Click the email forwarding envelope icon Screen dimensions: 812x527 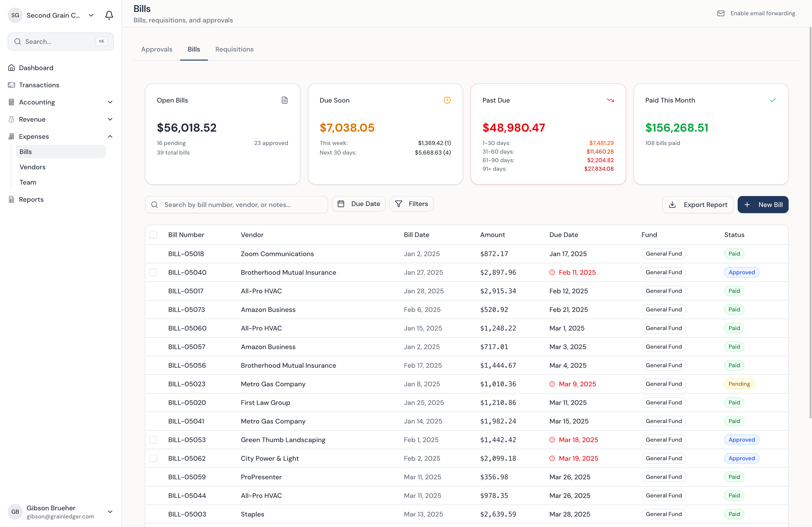tap(720, 13)
